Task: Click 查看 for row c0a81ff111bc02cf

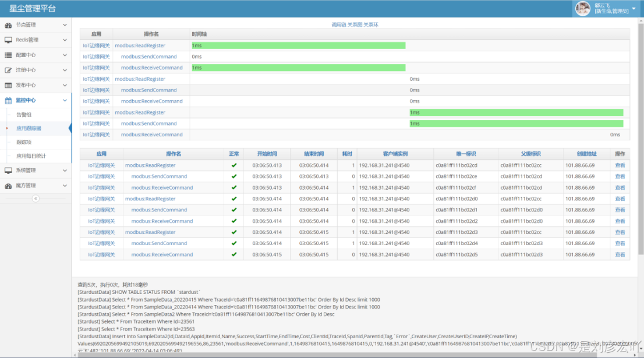Action: point(620,187)
